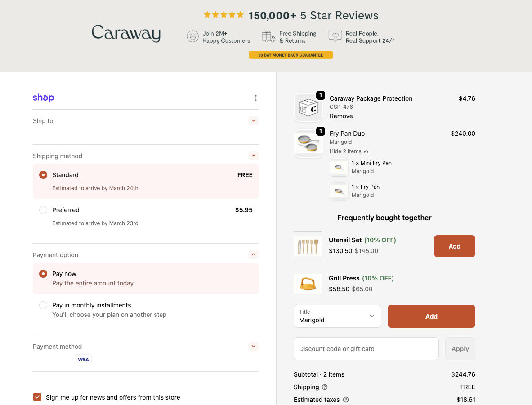
Task: Focus the Discount code or gift card field
Action: [366, 349]
